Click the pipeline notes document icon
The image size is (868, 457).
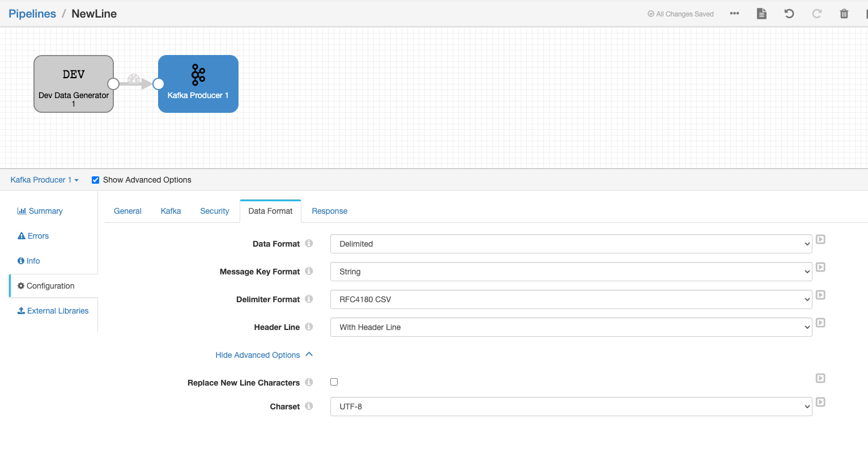(x=761, y=14)
